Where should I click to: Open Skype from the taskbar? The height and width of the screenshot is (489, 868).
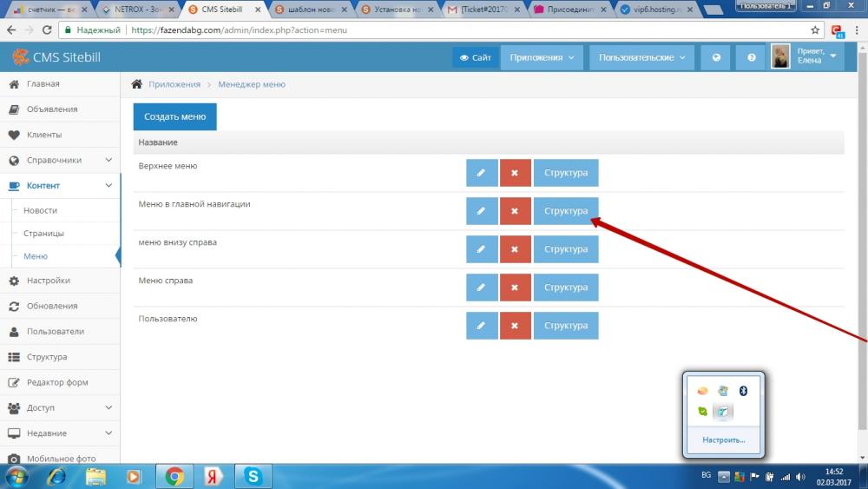253,476
